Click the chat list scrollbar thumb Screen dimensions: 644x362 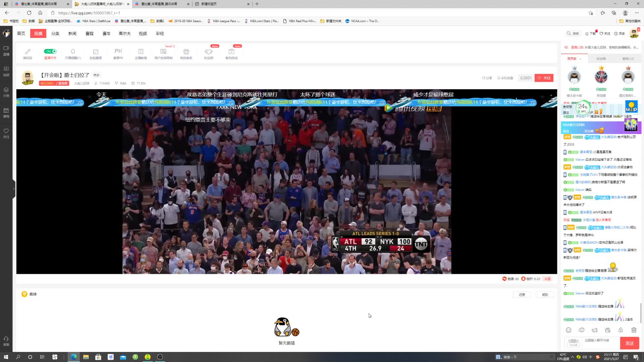pyautogui.click(x=641, y=312)
